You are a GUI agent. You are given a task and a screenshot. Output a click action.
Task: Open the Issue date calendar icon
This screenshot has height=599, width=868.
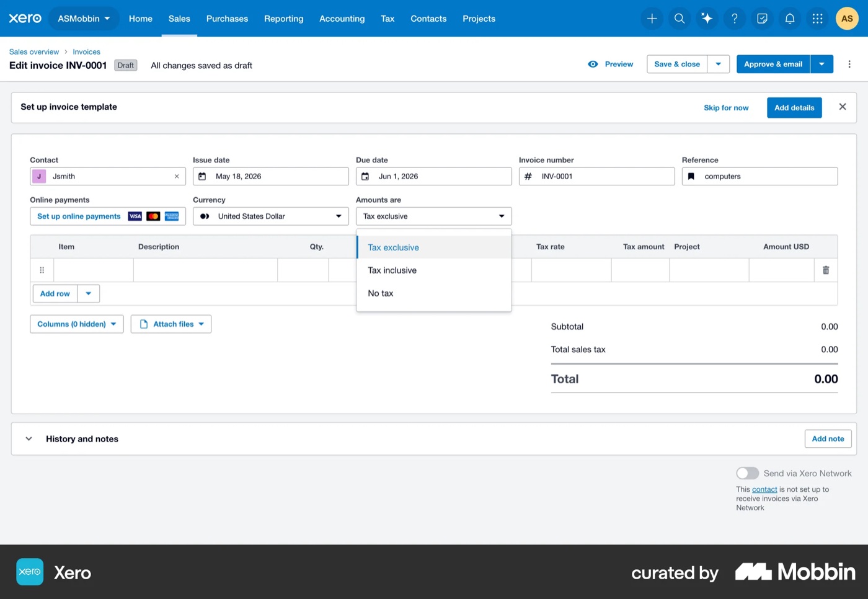(x=202, y=177)
